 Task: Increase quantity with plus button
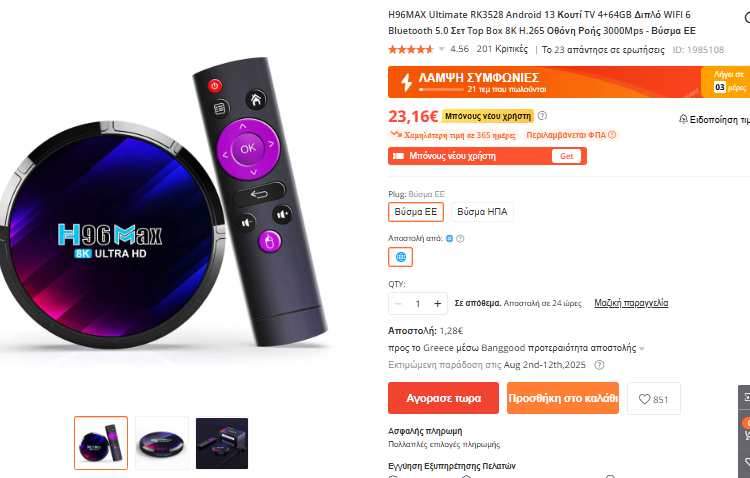(437, 303)
